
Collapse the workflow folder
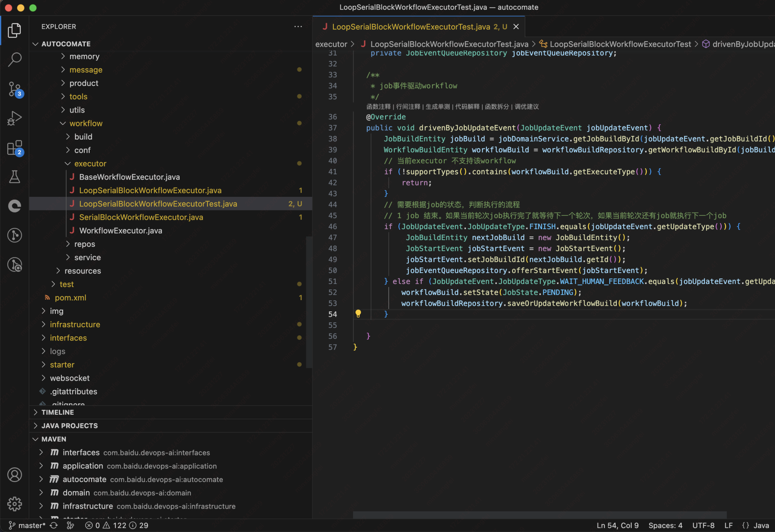[63, 123]
